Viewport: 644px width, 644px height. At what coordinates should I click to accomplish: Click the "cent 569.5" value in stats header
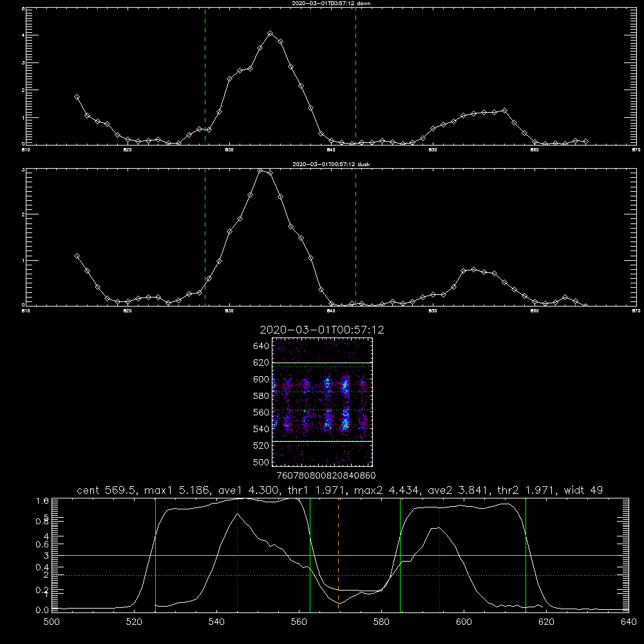pyautogui.click(x=107, y=490)
